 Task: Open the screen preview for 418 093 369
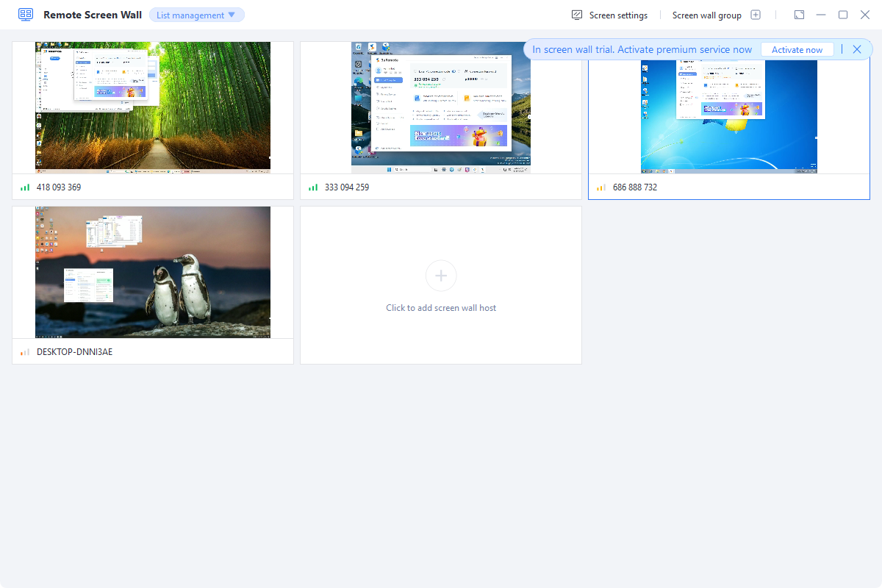[x=152, y=107]
